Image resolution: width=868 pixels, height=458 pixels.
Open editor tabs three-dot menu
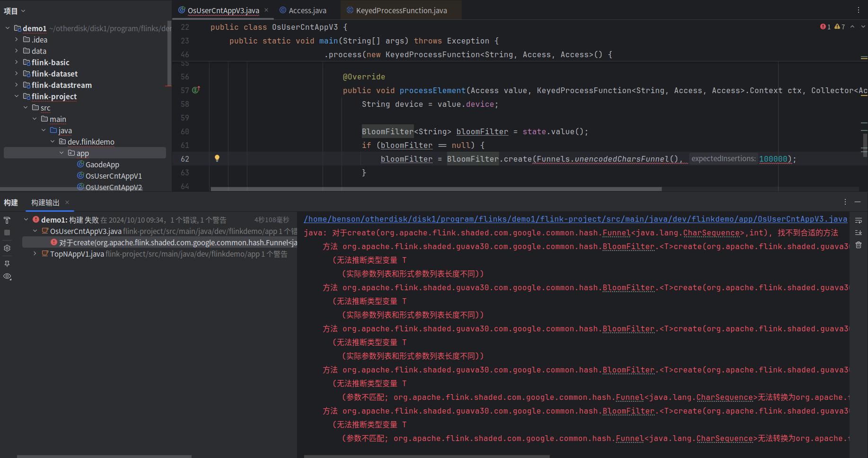(859, 10)
